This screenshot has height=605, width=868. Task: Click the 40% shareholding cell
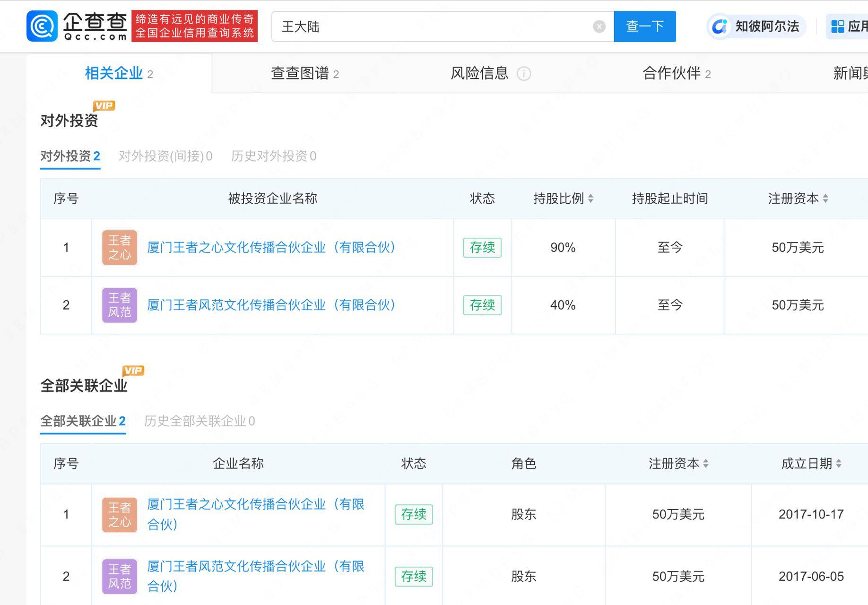click(x=563, y=305)
